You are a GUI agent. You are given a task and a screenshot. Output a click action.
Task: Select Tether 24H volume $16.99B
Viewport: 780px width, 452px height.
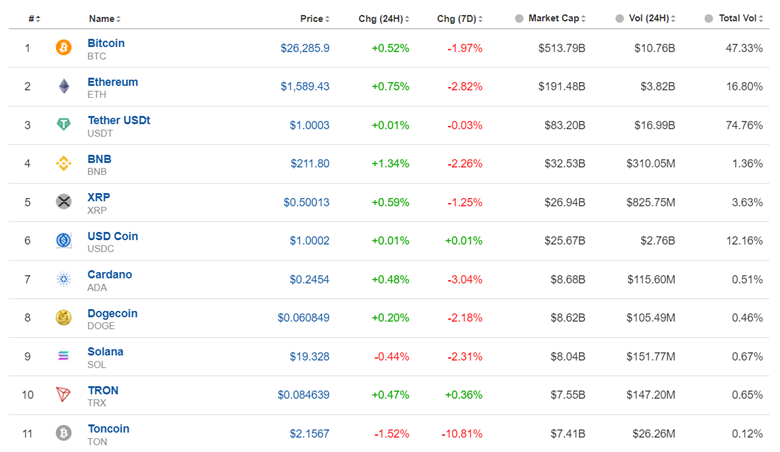pyautogui.click(x=655, y=125)
